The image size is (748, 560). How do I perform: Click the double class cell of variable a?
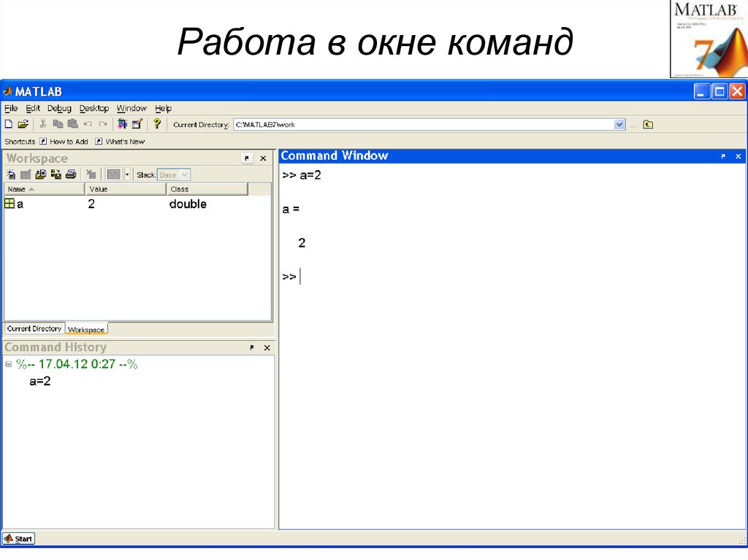[x=188, y=204]
